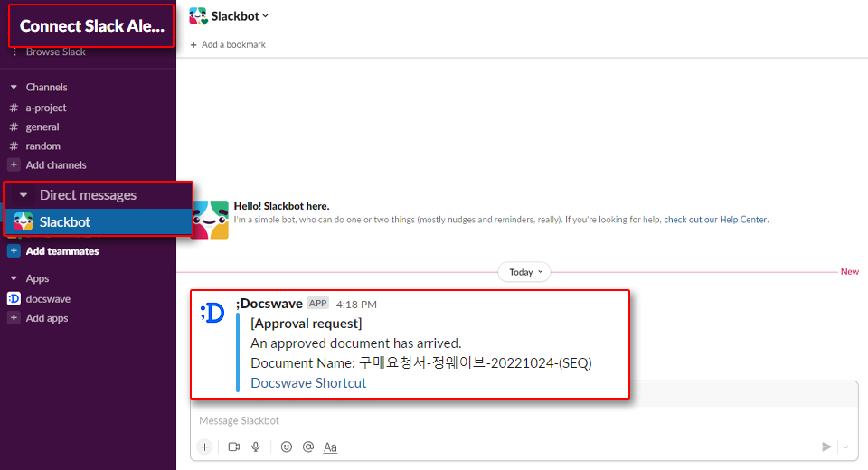Screen dimensions: 868x470
Task: Collapse the Direct messages section
Action: coord(24,195)
